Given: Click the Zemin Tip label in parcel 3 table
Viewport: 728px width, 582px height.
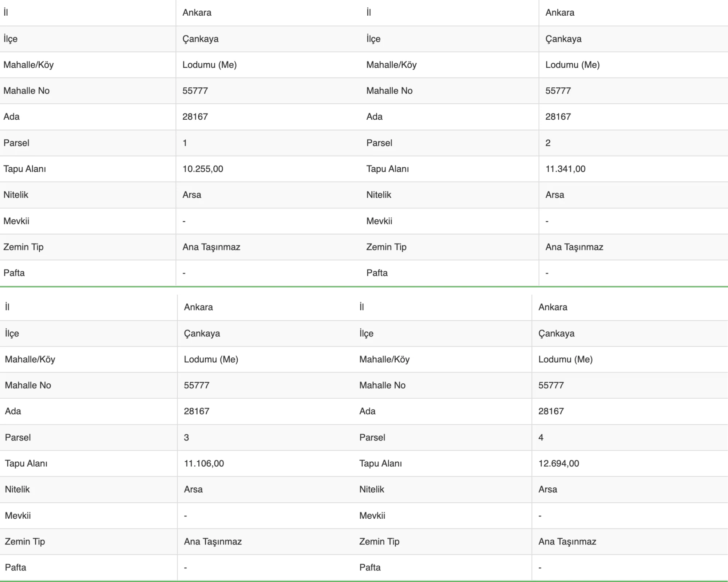Looking at the screenshot, I should (x=25, y=542).
